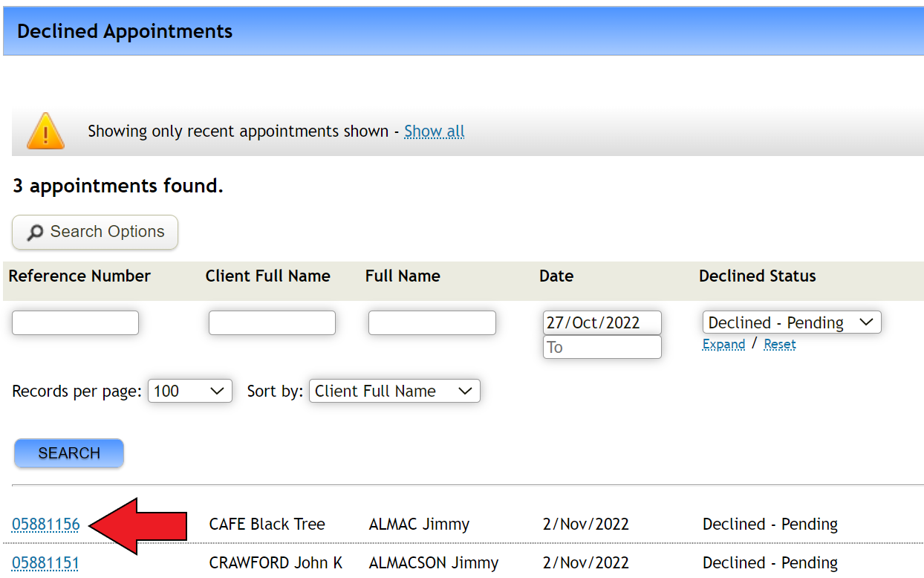
Task: Open the Records per page dropdown
Action: (189, 391)
